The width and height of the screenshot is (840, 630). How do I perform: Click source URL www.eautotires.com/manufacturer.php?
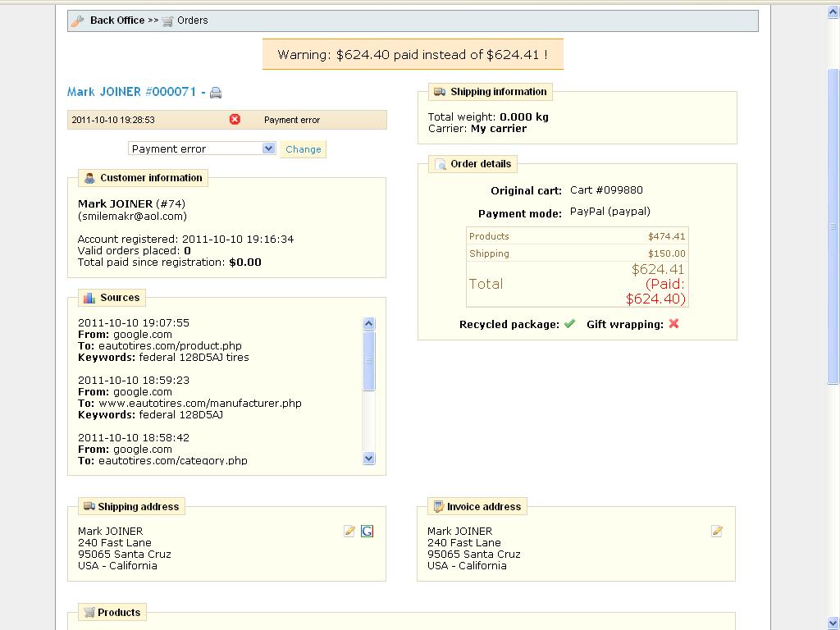(200, 404)
